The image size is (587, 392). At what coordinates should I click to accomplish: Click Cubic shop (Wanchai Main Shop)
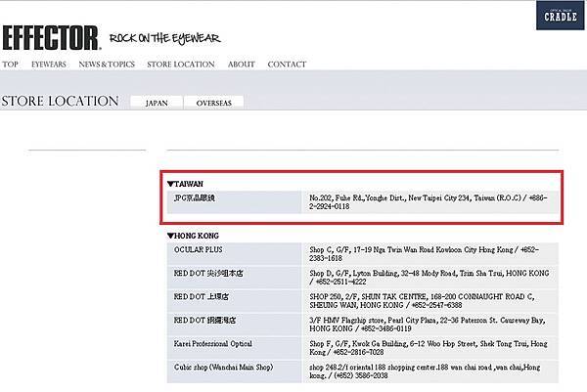pos(223,368)
